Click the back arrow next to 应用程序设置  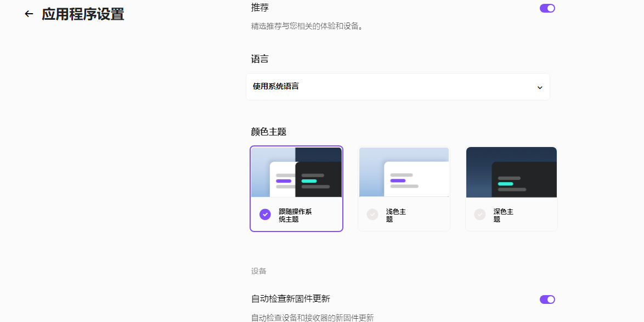[29, 14]
